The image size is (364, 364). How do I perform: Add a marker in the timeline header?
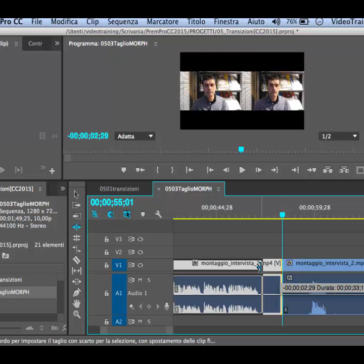coord(143,214)
